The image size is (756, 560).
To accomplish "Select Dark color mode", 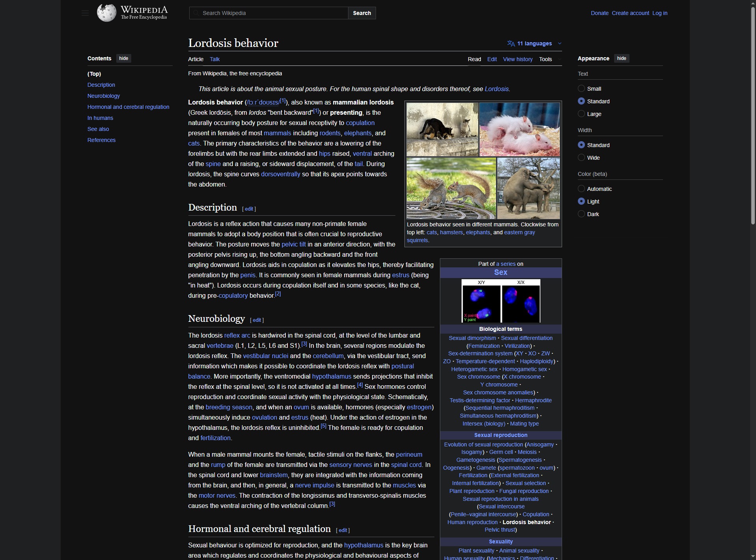I will [x=581, y=214].
